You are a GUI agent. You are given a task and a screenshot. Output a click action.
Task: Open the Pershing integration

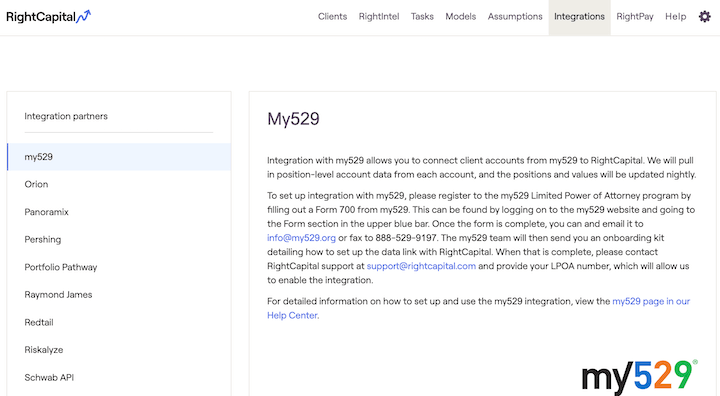click(x=119, y=239)
